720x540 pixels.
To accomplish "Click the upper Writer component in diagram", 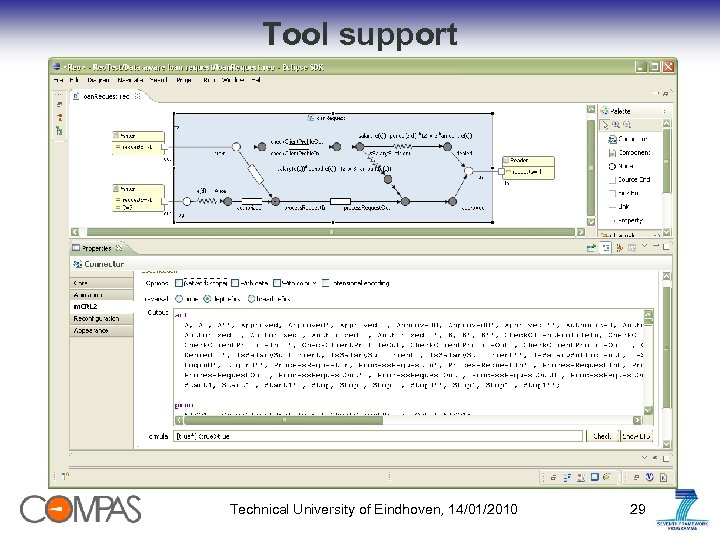I will pos(138,142).
